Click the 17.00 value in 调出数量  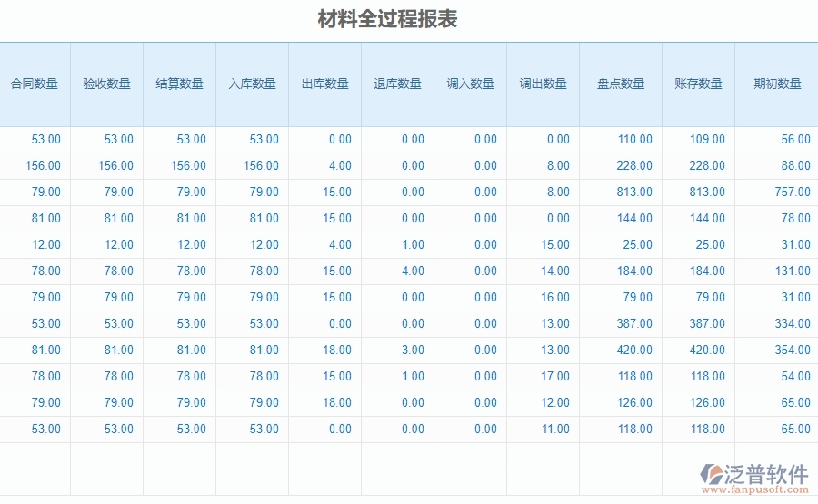pyautogui.click(x=555, y=376)
